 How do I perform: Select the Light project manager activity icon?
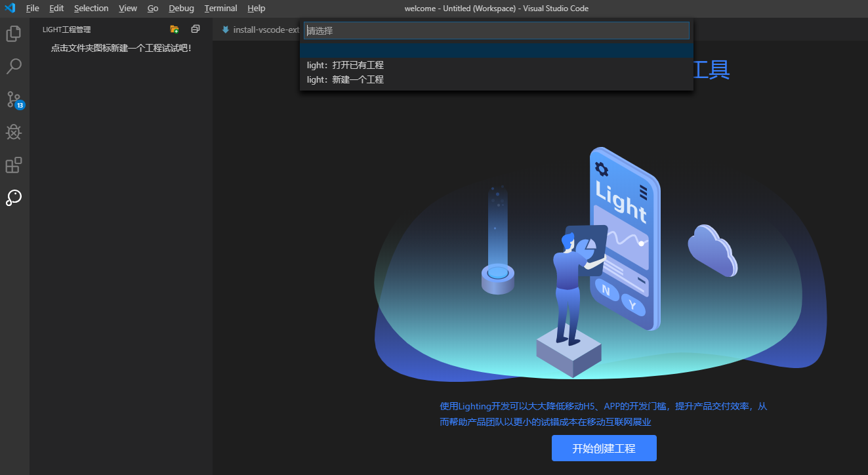pos(14,197)
